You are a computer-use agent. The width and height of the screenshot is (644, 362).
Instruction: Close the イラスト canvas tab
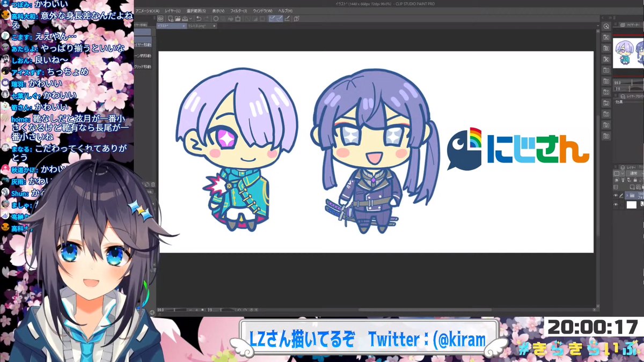pyautogui.click(x=184, y=26)
